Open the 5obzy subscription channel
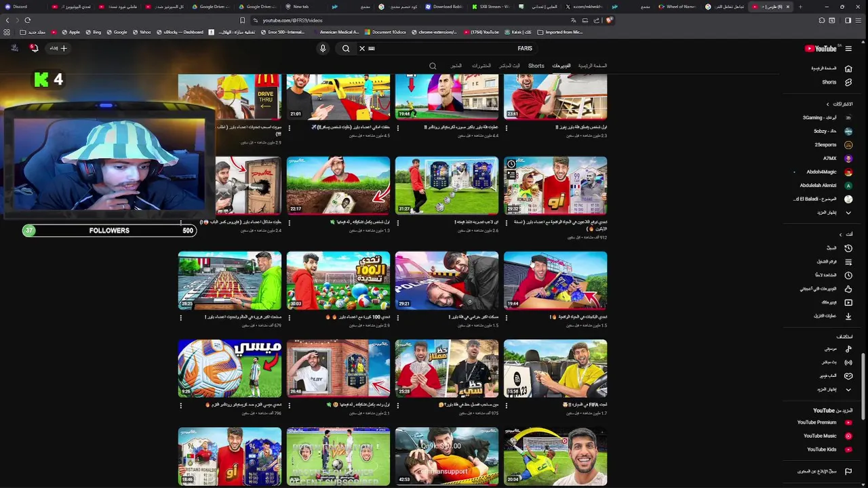The width and height of the screenshot is (868, 488). coord(826,131)
